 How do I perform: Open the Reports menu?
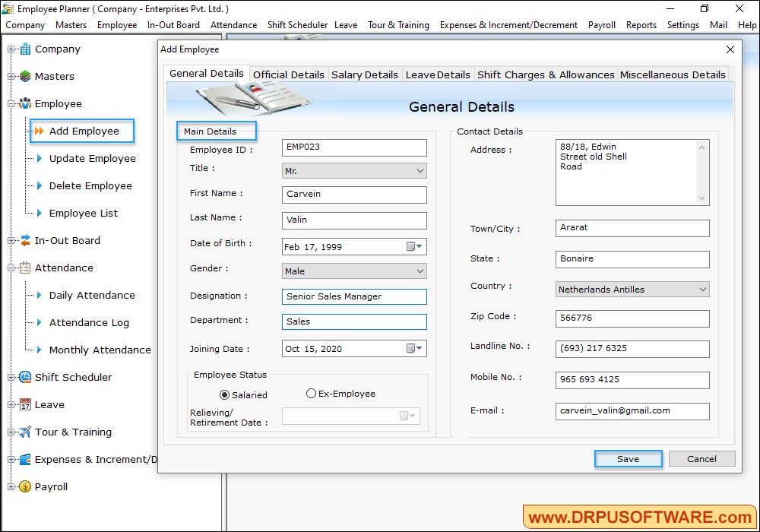[641, 24]
